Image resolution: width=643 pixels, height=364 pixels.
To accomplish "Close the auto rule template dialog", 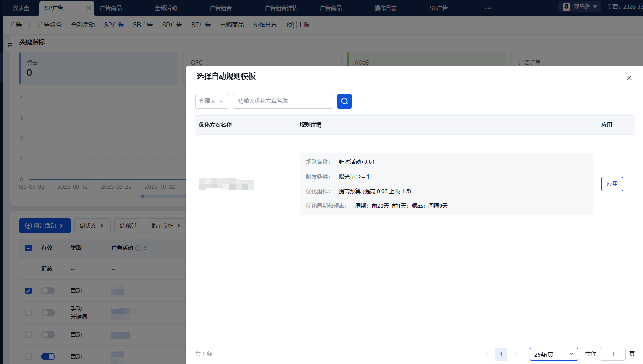I will pyautogui.click(x=629, y=78).
